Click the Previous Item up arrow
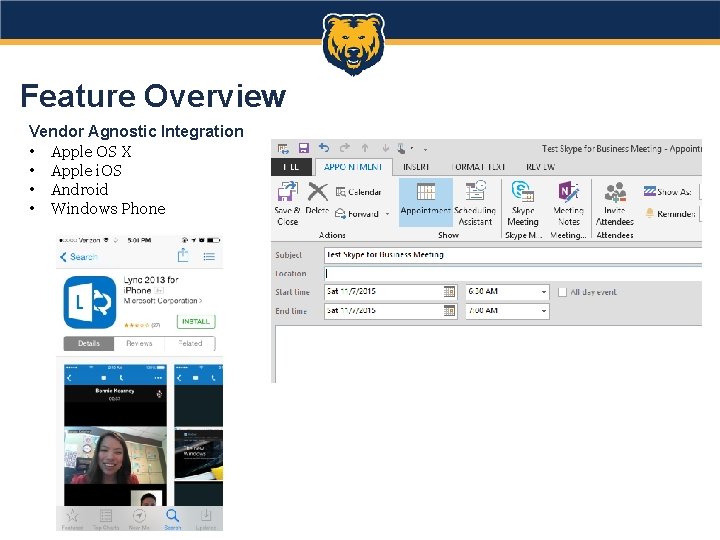The width and height of the screenshot is (720, 540). click(x=365, y=148)
